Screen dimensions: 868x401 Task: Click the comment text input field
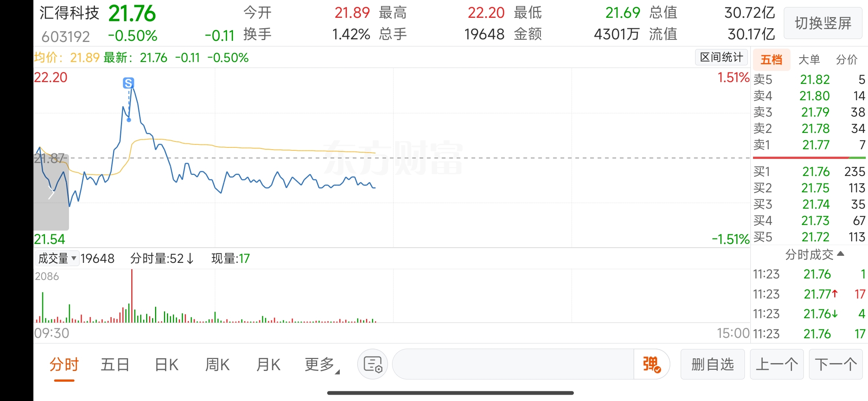pyautogui.click(x=513, y=364)
